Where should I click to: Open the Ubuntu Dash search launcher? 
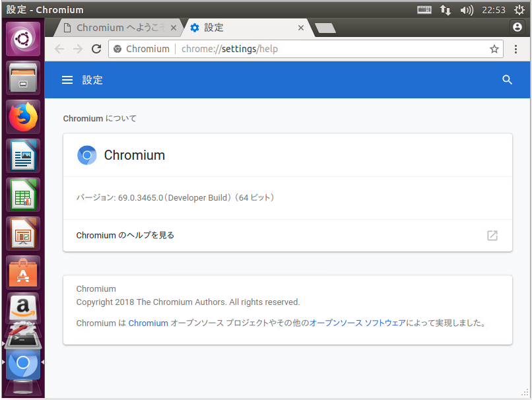(23, 39)
